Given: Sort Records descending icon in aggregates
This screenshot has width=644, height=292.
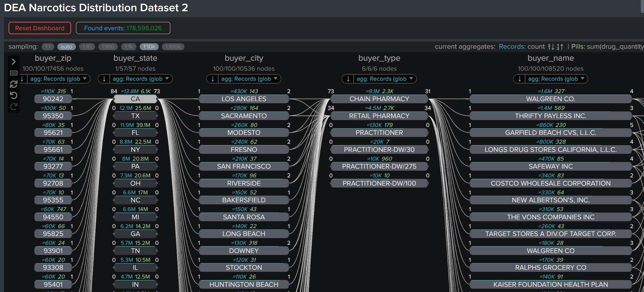Looking at the screenshot, I should 551,47.
